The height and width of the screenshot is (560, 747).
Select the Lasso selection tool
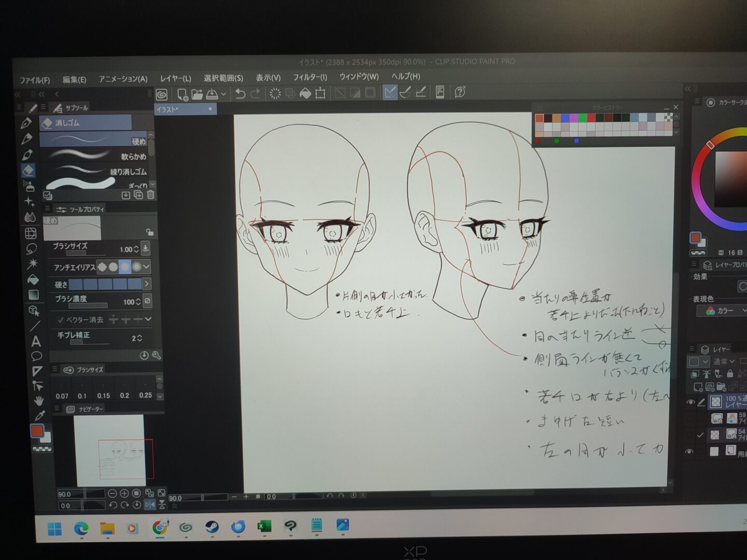[31, 248]
